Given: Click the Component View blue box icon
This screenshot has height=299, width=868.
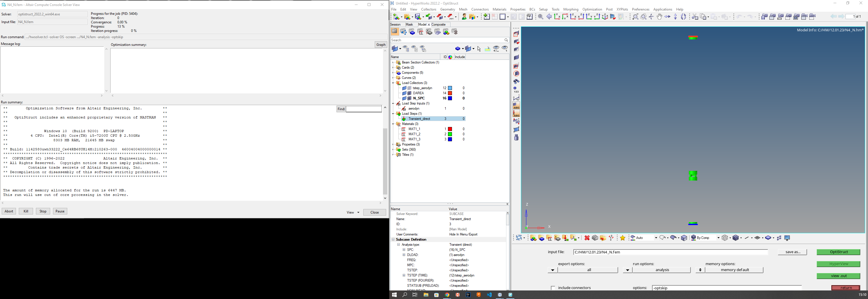Looking at the screenshot, I should [412, 32].
